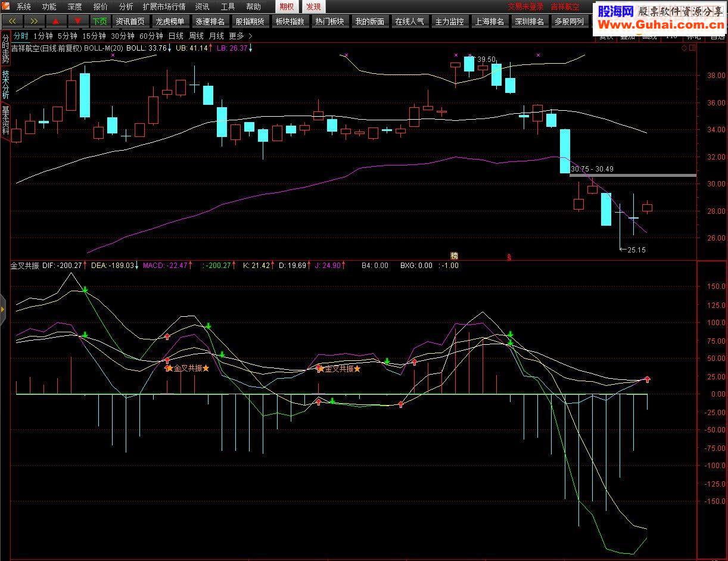
Task: Click the BOLL-M(20) indicator title text
Action: [x=104, y=48]
